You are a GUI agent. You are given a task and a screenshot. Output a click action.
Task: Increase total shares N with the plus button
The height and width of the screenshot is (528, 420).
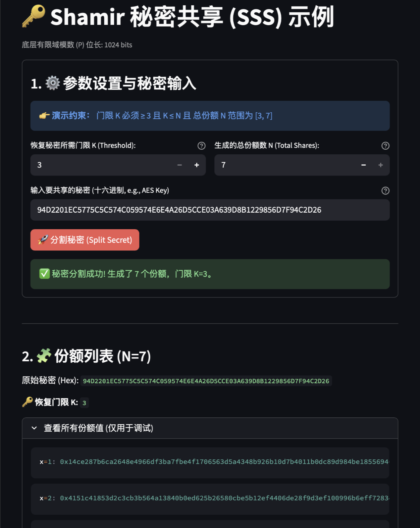click(380, 165)
